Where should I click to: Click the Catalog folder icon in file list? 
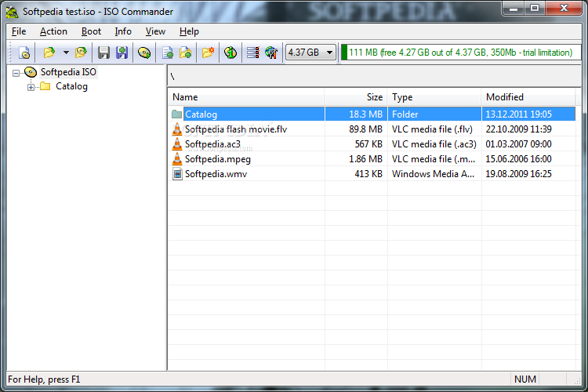pyautogui.click(x=176, y=114)
